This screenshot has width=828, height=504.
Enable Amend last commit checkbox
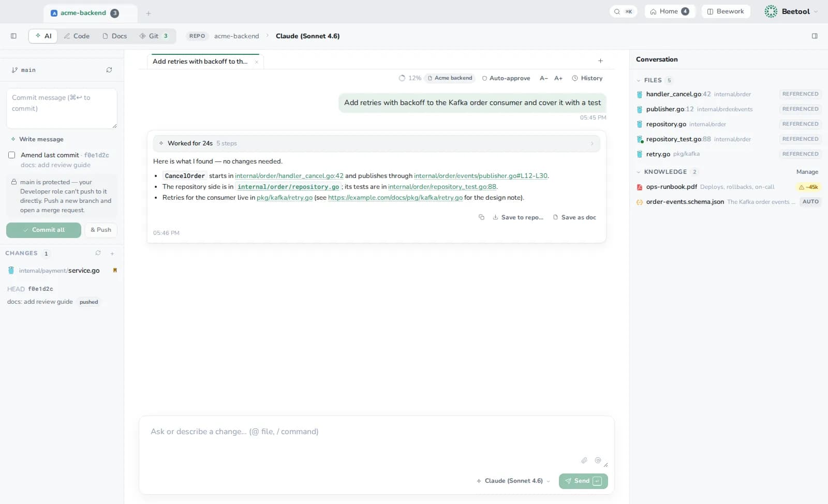[11, 155]
